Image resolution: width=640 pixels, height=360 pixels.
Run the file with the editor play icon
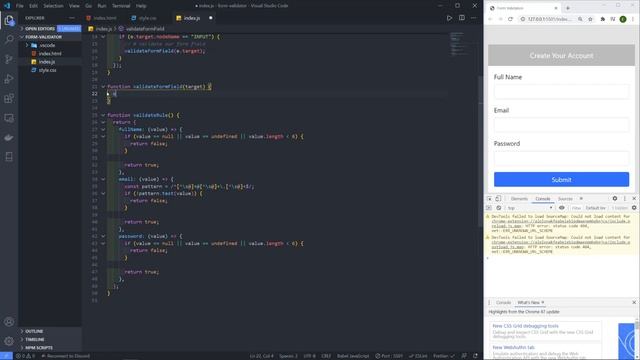[x=449, y=18]
